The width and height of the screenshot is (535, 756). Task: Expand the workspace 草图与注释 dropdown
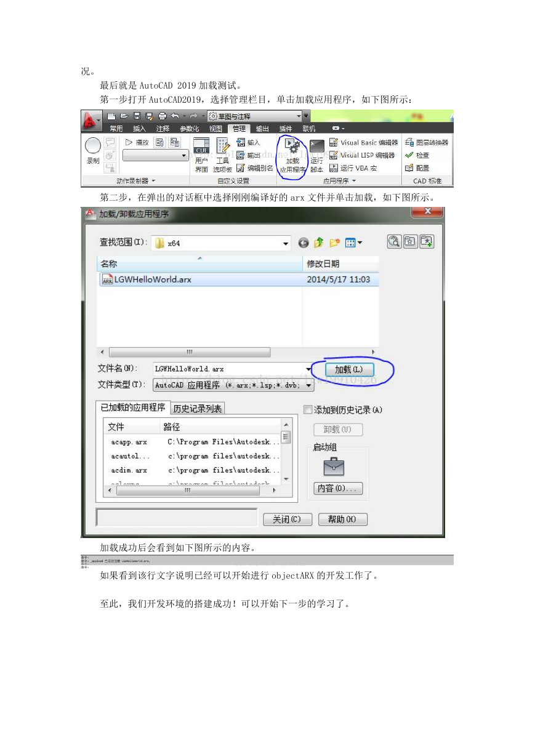click(299, 116)
